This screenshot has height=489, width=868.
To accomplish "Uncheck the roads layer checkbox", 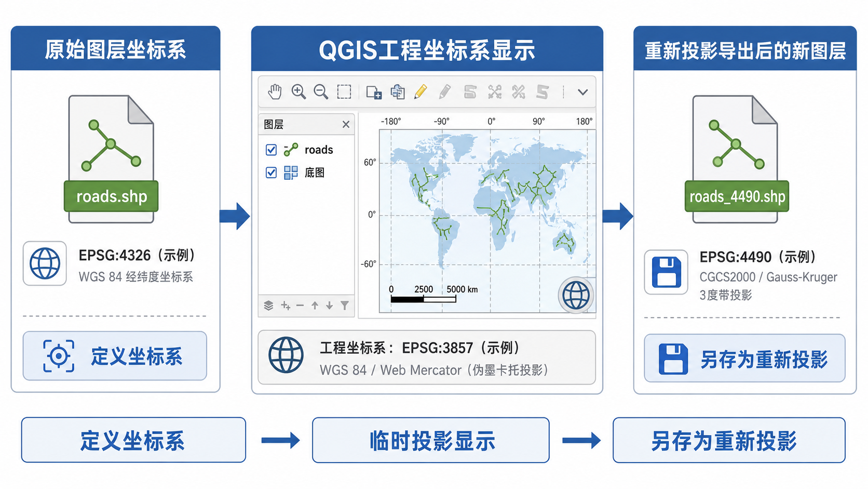I will tap(271, 150).
